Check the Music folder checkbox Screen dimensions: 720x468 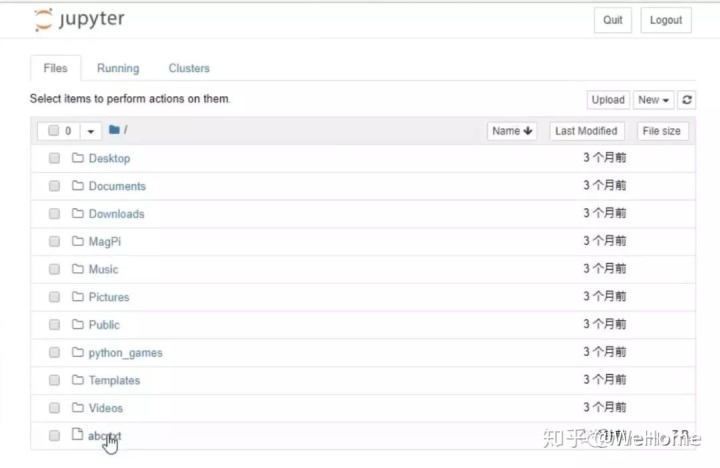pos(54,269)
